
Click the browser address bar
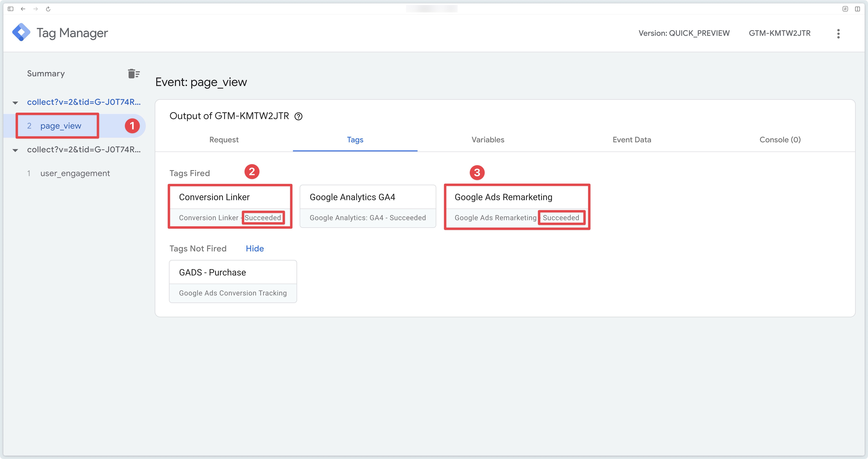coord(432,9)
